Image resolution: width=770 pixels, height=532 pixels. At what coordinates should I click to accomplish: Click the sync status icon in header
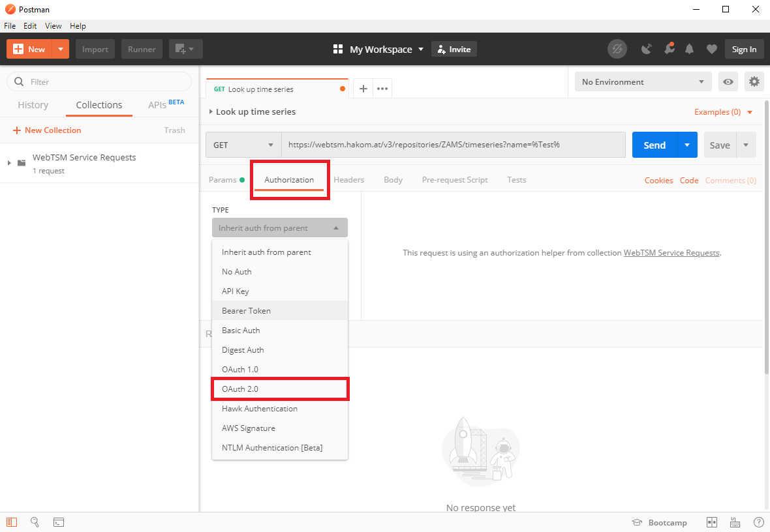point(617,49)
